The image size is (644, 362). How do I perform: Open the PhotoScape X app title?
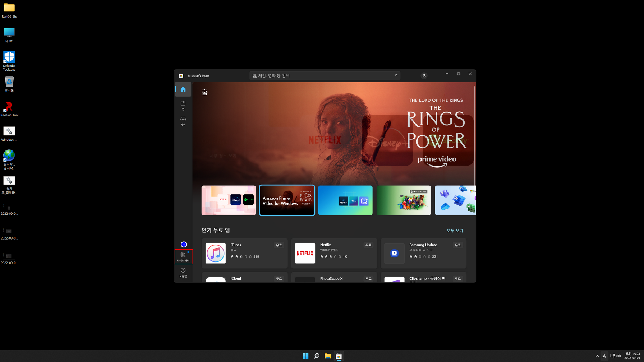[x=331, y=279]
